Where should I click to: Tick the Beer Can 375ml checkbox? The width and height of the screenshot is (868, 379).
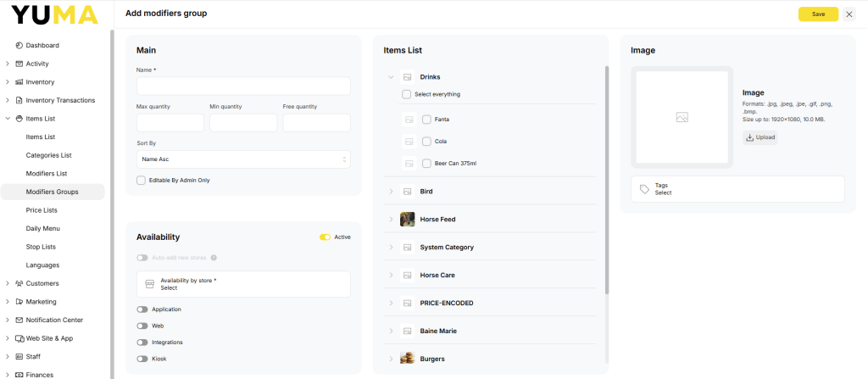pos(426,164)
